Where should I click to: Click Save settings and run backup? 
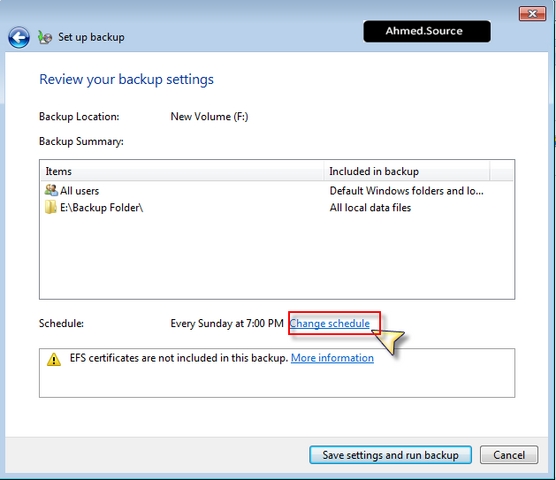tap(390, 455)
